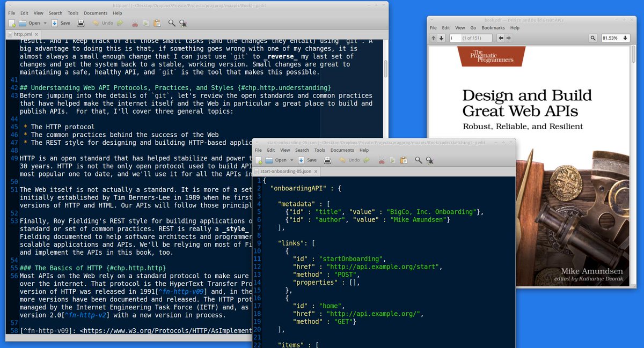Open Tools menu in start-onboarding-05.json window

[x=320, y=150]
